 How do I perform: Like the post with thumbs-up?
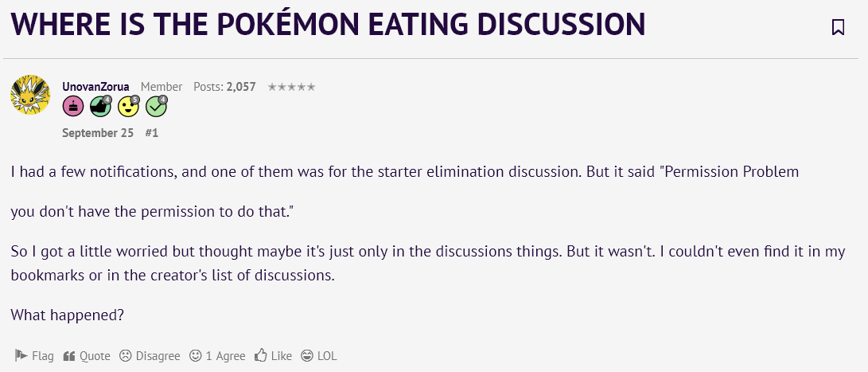pyautogui.click(x=273, y=356)
